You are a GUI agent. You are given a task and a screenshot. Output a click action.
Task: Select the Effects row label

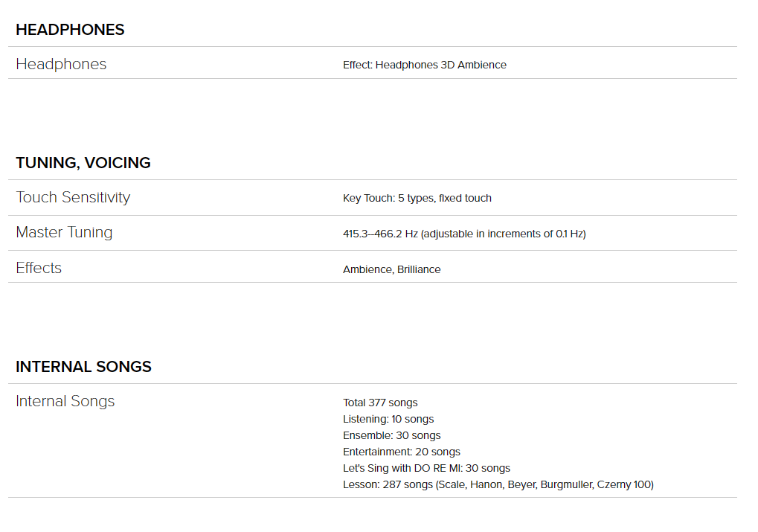(x=39, y=268)
